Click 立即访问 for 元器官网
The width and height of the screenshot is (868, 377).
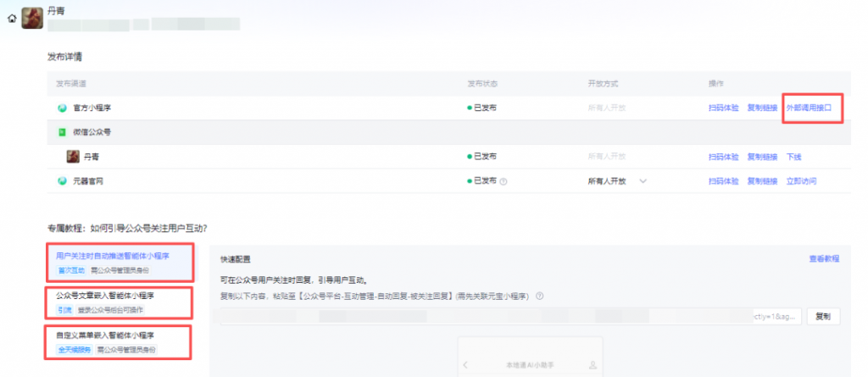coord(802,181)
